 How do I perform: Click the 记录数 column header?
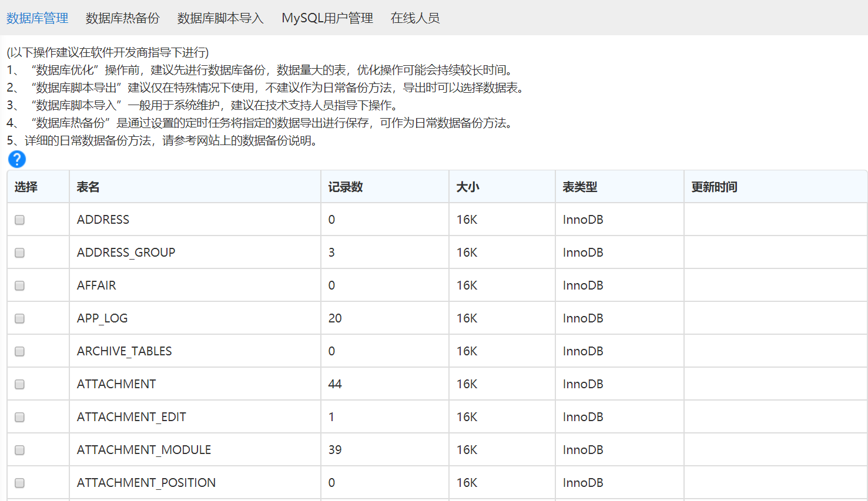pos(346,187)
